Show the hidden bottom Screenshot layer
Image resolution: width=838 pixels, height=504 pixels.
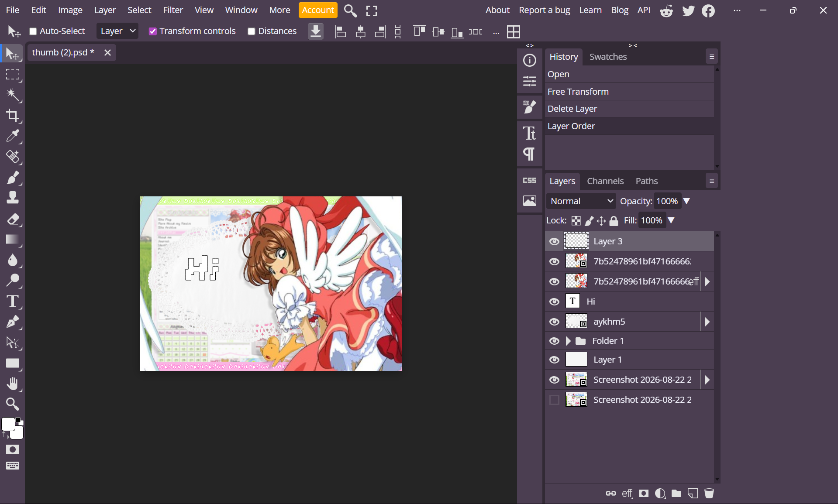tap(554, 400)
